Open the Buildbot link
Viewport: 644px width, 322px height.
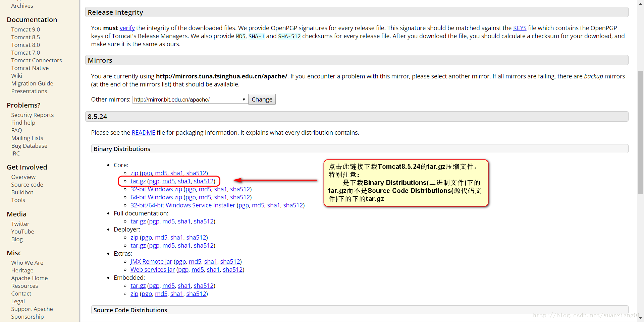(22, 192)
